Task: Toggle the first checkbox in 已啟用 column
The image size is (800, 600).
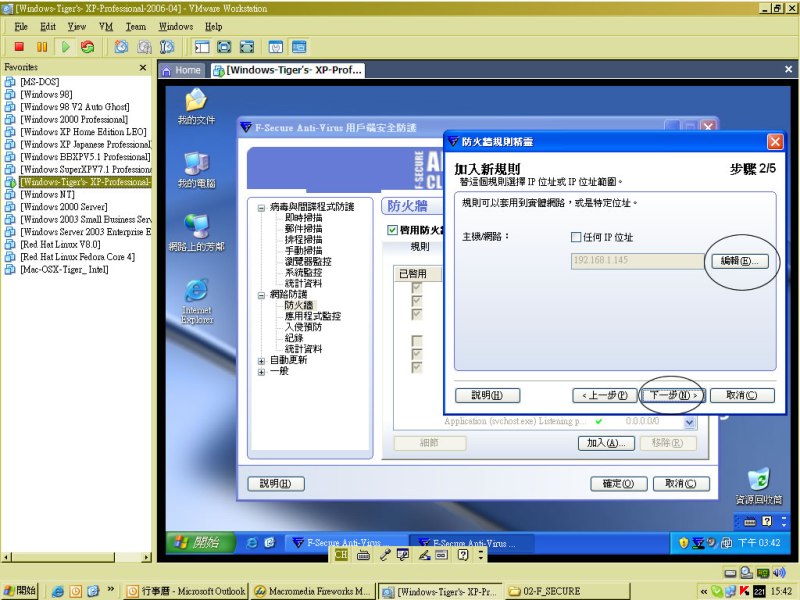Action: [417, 288]
